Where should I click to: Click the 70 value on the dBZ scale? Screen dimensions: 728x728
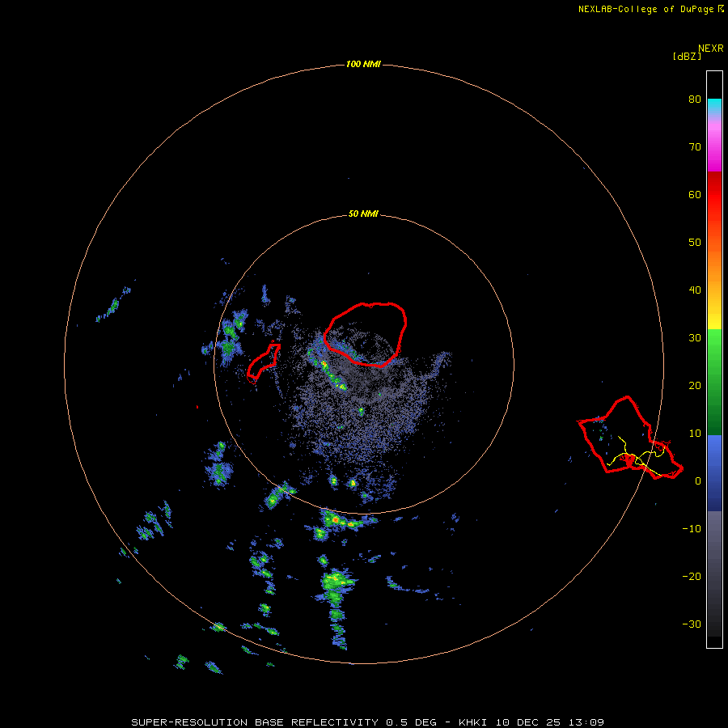pyautogui.click(x=695, y=147)
